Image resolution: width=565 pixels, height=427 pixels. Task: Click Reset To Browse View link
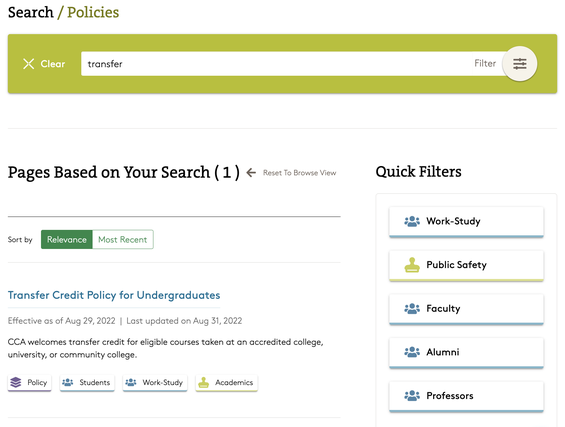click(299, 173)
